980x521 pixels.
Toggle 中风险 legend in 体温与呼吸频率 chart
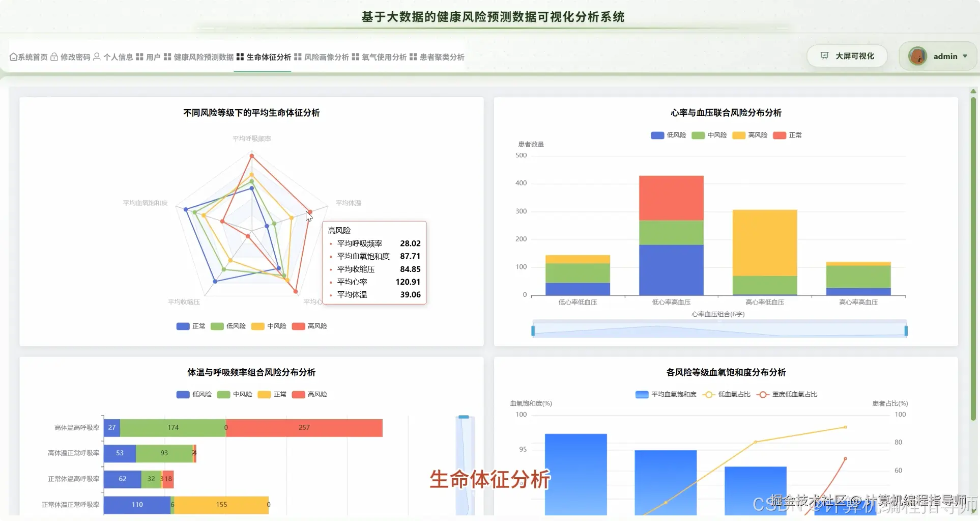point(235,394)
